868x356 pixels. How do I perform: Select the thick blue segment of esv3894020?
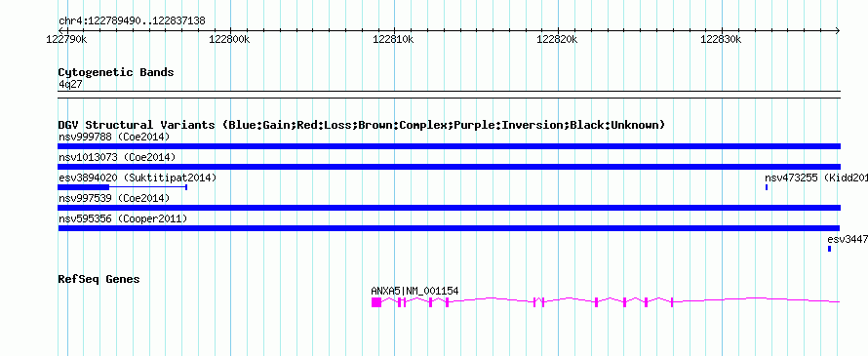[x=84, y=187]
